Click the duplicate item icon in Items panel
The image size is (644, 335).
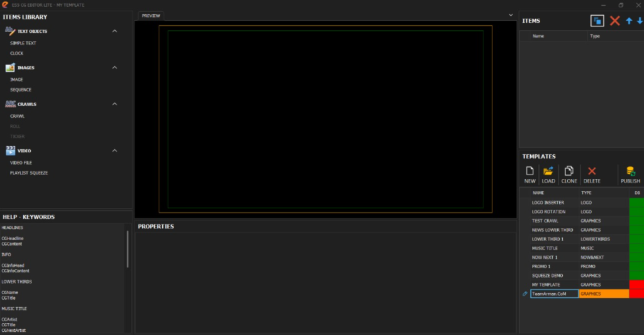(597, 21)
